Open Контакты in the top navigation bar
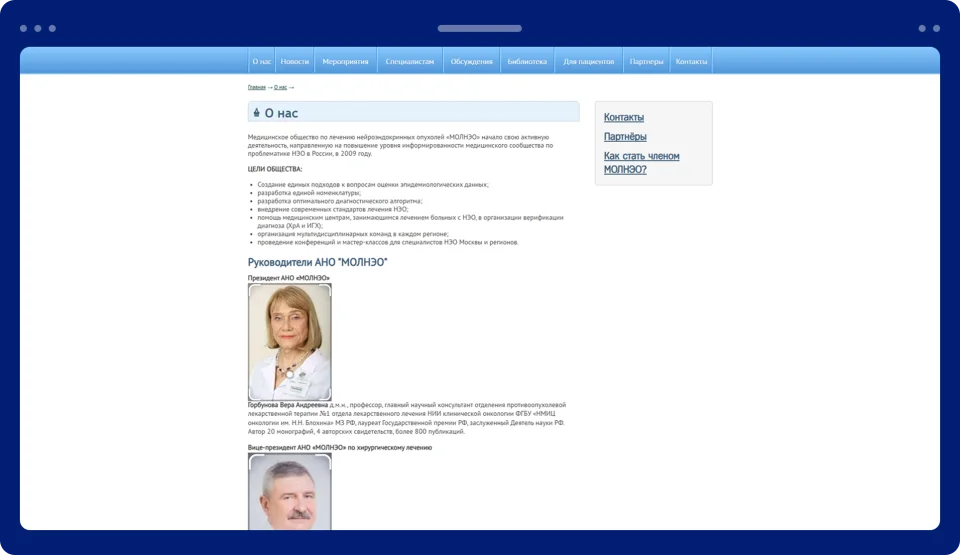This screenshot has width=960, height=555. [x=691, y=61]
